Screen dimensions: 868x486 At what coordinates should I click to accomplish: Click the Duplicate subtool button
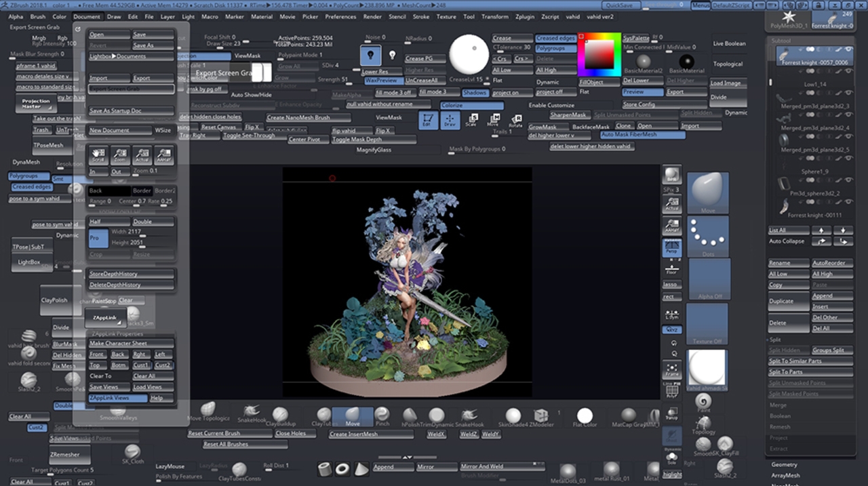click(789, 301)
